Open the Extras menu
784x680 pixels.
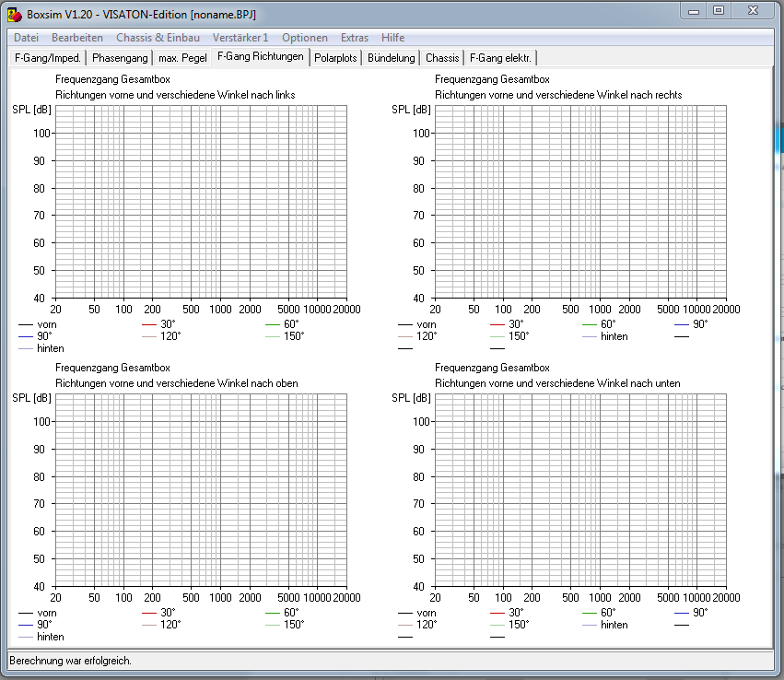coord(355,38)
